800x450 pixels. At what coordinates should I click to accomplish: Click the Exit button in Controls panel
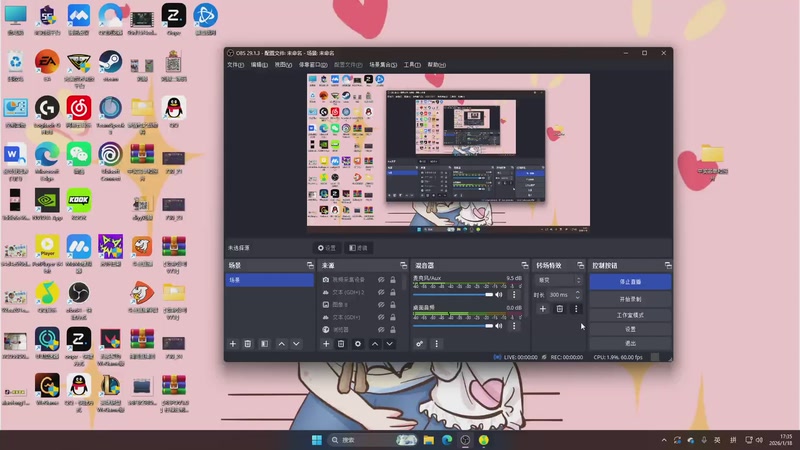tap(630, 343)
